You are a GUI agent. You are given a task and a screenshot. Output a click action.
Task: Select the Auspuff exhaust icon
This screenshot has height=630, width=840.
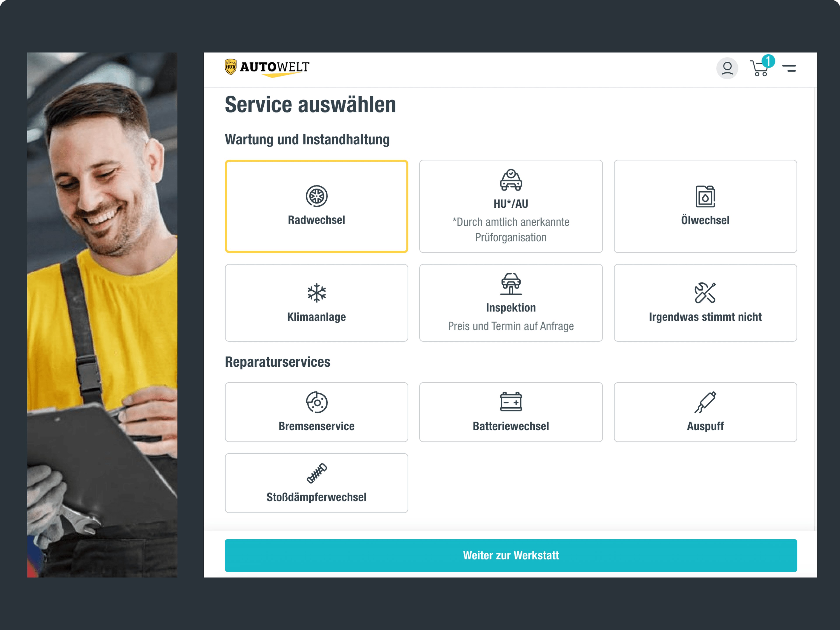[705, 402]
